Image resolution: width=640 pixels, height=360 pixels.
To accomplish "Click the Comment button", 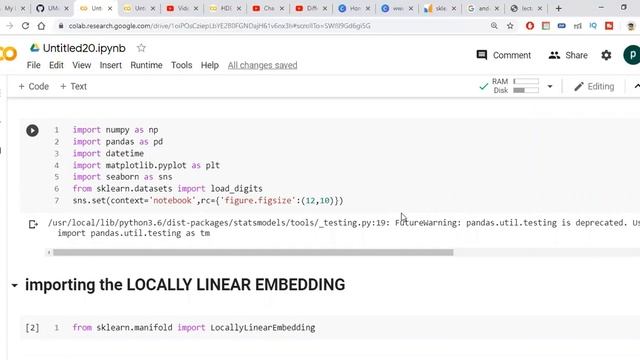I will 504,55.
